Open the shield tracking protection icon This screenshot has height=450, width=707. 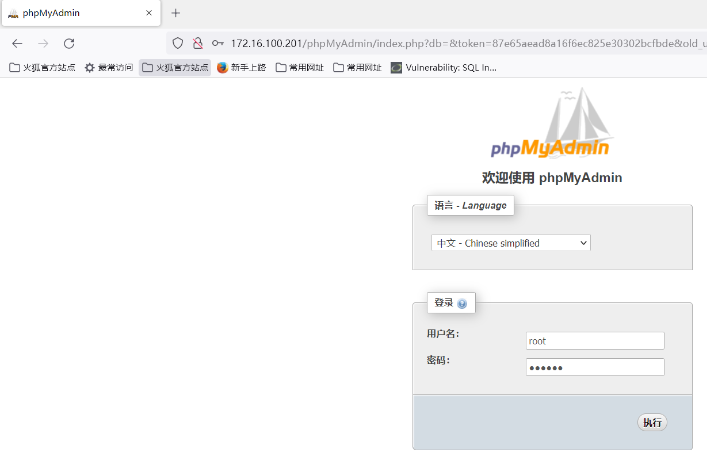(x=178, y=43)
